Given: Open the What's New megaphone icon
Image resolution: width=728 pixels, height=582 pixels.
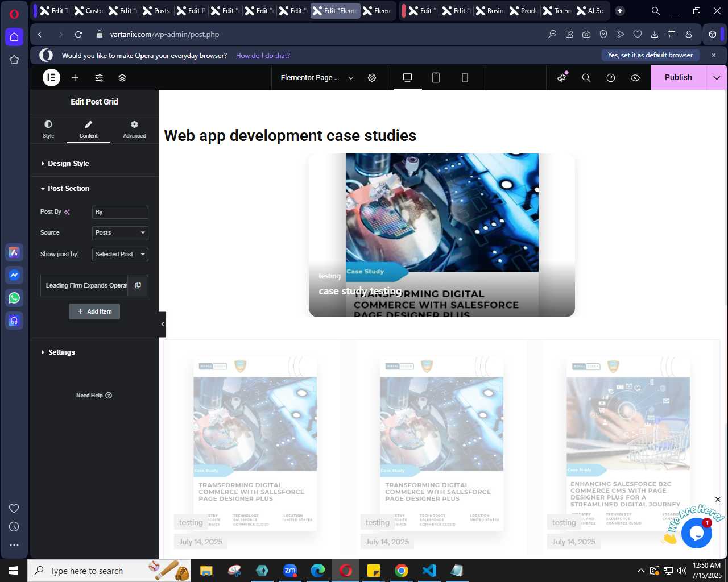Looking at the screenshot, I should point(562,78).
